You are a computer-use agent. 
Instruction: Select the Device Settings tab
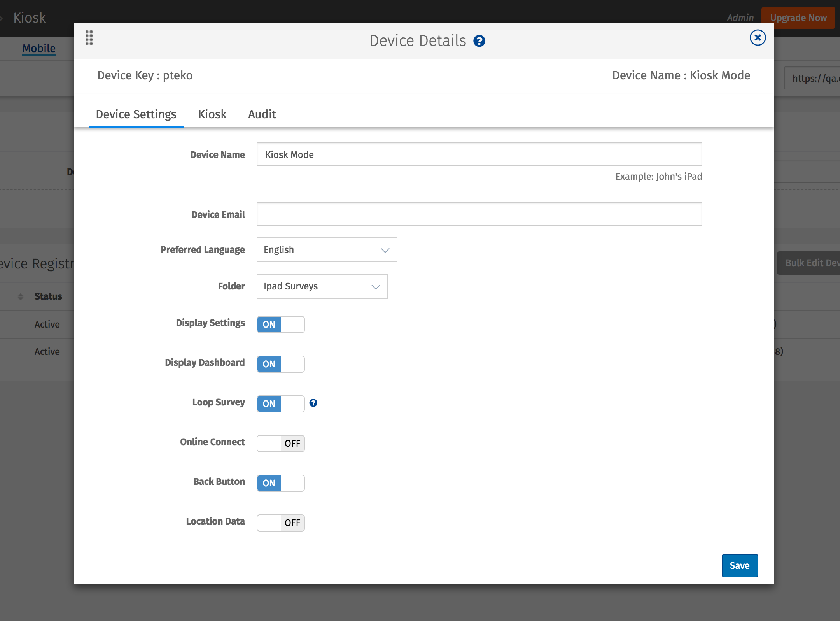point(136,114)
